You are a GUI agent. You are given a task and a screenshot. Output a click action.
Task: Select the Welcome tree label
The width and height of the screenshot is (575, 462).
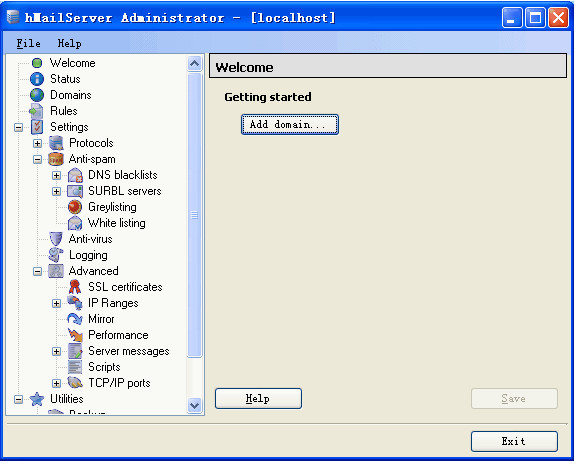73,63
